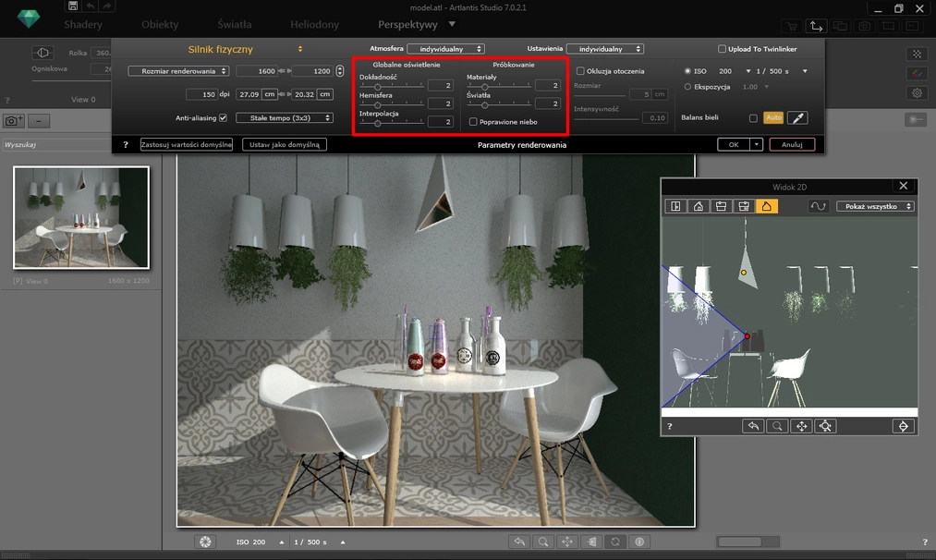Confirm rendering parameters with OK
Screen dimensions: 936x560
(x=734, y=144)
